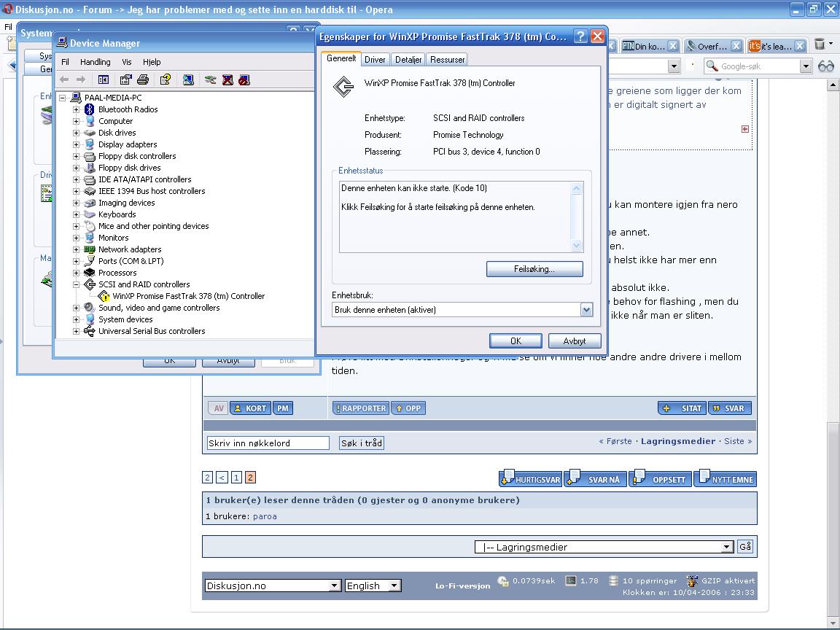Click the NYTT EMNE button

coord(725,479)
